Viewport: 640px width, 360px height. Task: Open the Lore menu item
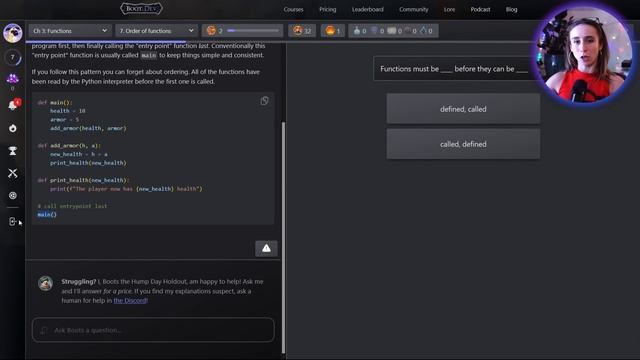click(x=449, y=9)
